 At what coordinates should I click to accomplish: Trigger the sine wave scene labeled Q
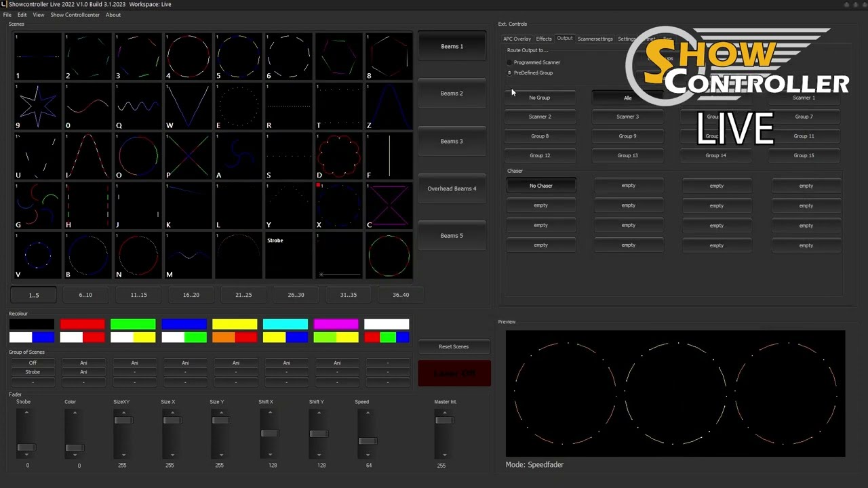coord(138,106)
